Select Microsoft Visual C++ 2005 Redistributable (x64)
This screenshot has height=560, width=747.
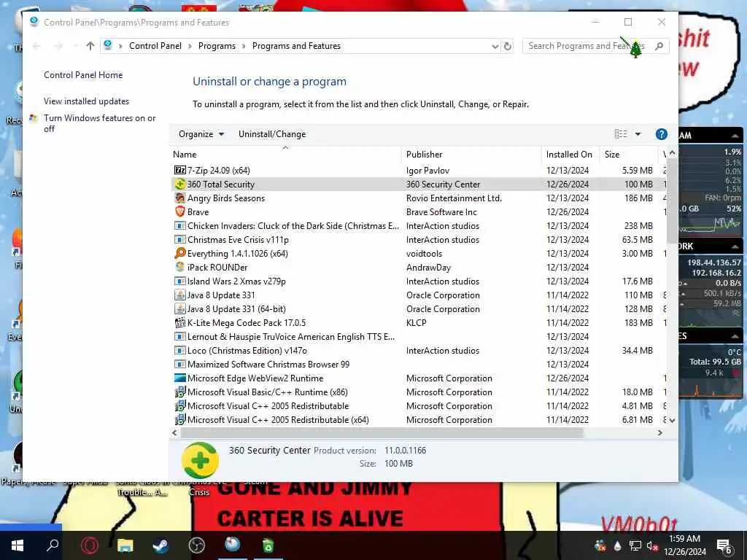tap(418, 419)
